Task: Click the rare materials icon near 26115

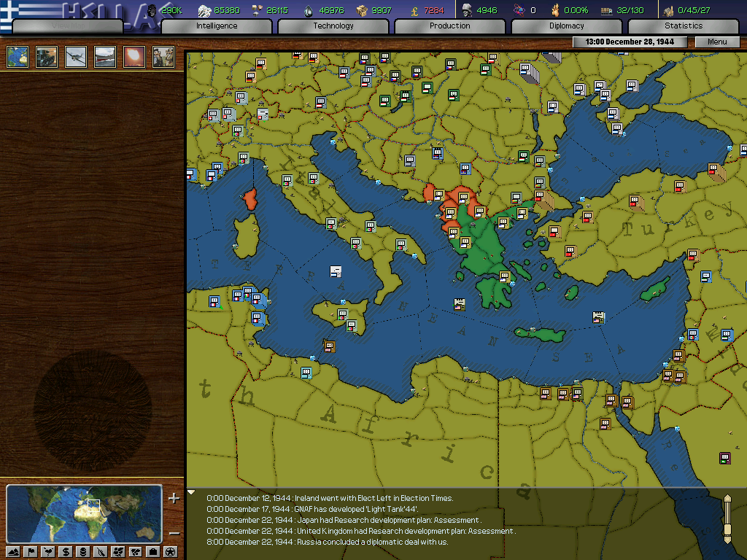Action: click(x=257, y=10)
